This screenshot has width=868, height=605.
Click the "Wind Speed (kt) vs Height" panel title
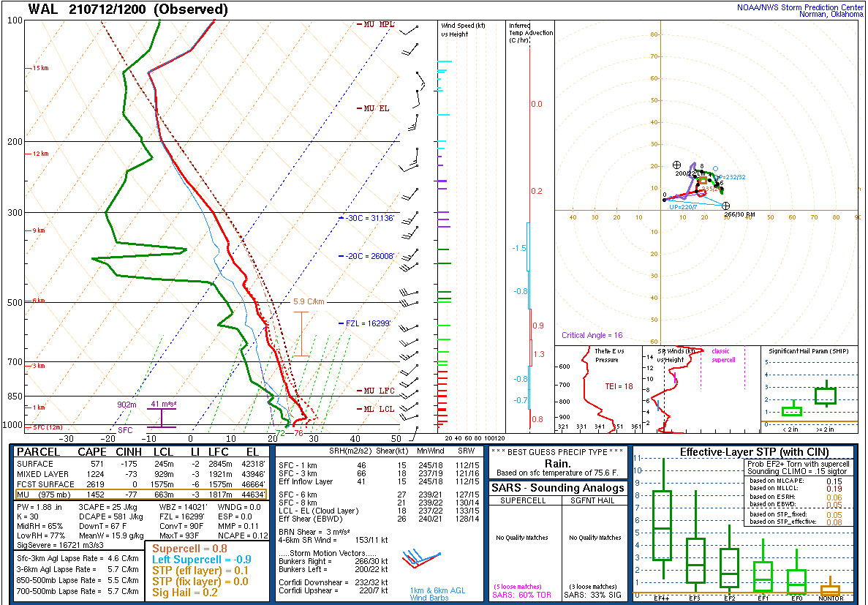coord(463,30)
